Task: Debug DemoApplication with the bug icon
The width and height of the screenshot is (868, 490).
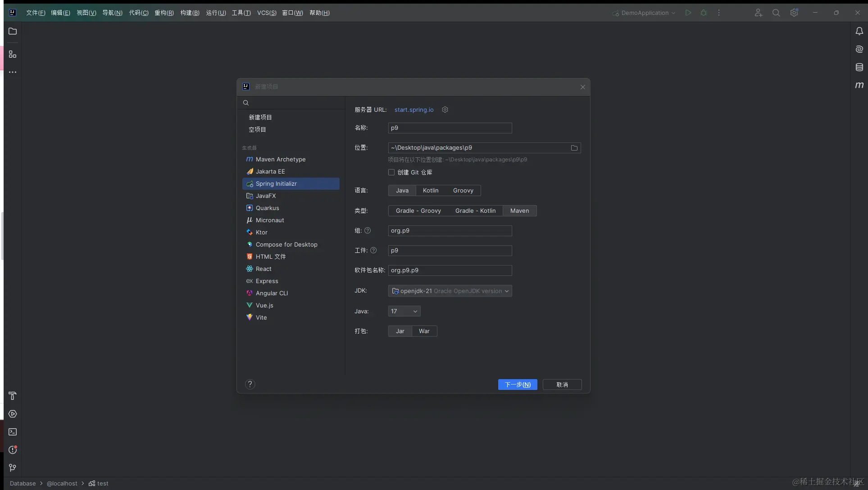Action: [704, 13]
